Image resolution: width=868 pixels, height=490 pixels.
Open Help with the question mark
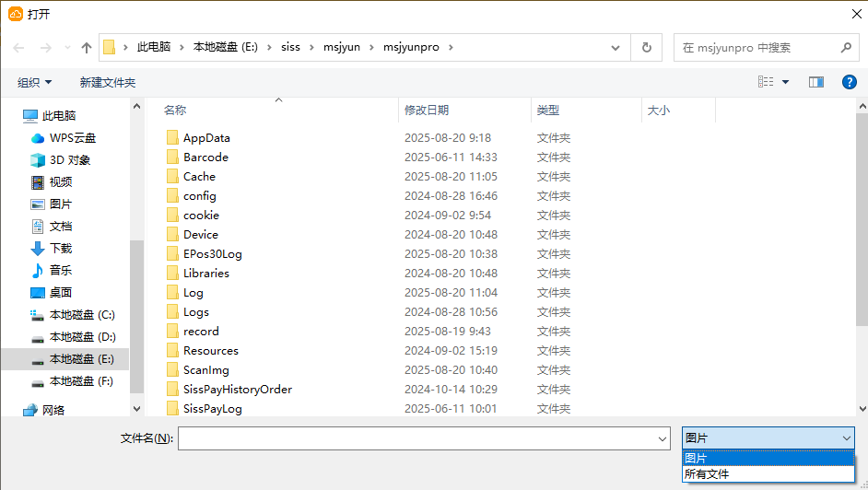pyautogui.click(x=850, y=82)
